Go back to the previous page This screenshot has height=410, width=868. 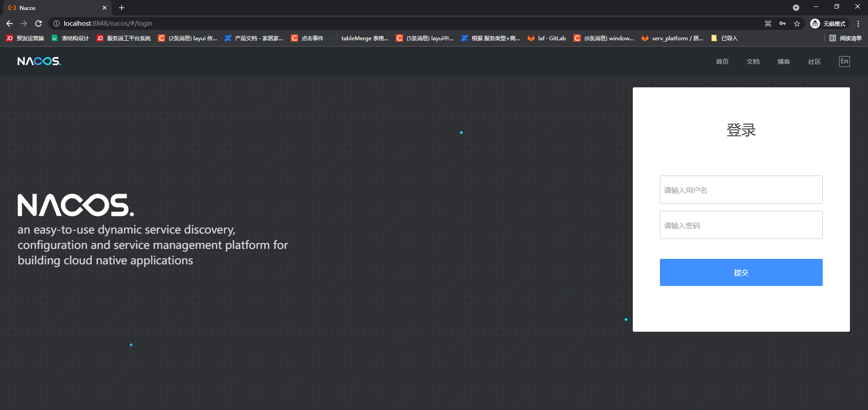pyautogui.click(x=9, y=24)
